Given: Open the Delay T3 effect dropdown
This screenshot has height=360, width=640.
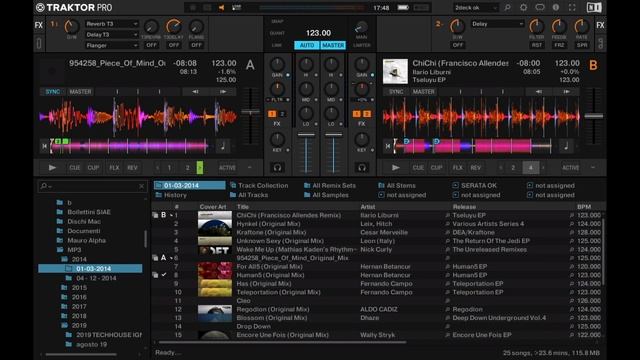Looking at the screenshot, I should click(x=112, y=35).
